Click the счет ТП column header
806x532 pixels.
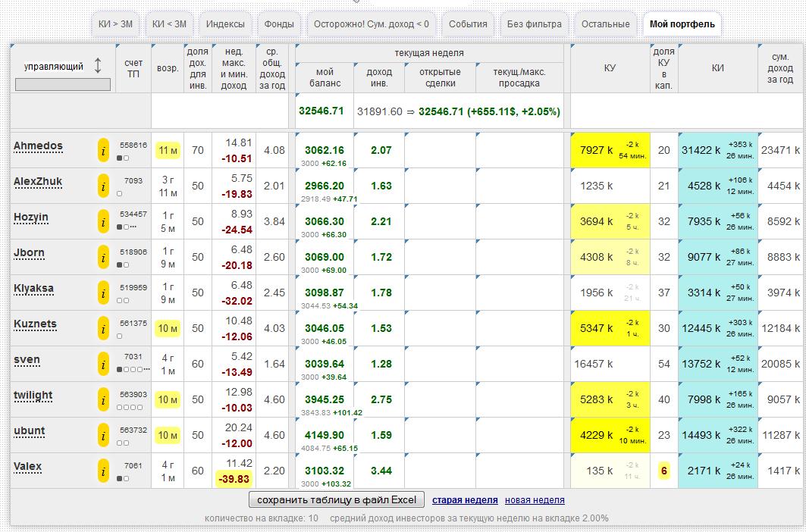(x=133, y=68)
